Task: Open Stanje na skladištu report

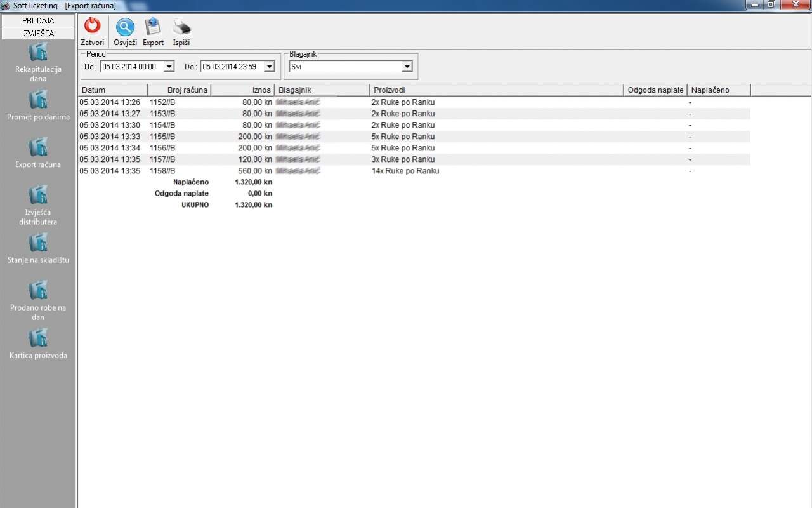Action: 38,243
